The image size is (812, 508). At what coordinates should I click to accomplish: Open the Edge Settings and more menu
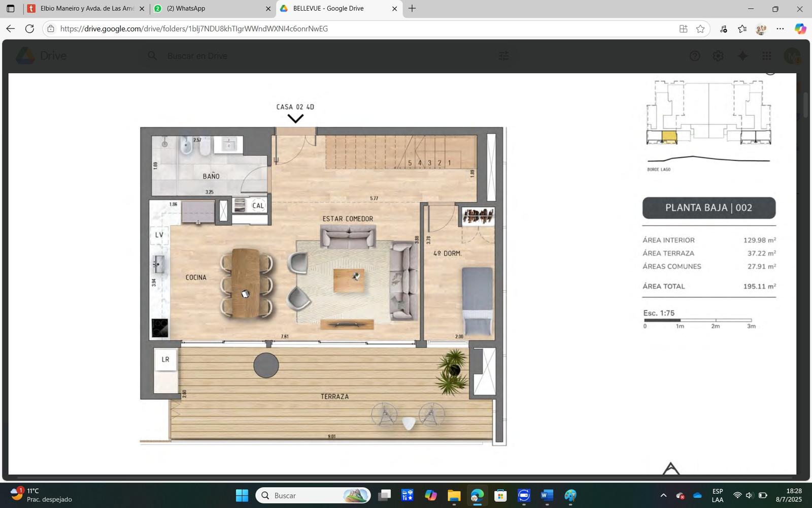pyautogui.click(x=780, y=29)
